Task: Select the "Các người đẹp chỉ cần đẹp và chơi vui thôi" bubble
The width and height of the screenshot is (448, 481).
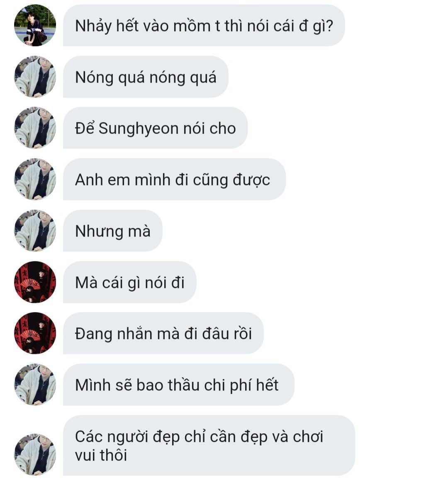Action: point(209,445)
